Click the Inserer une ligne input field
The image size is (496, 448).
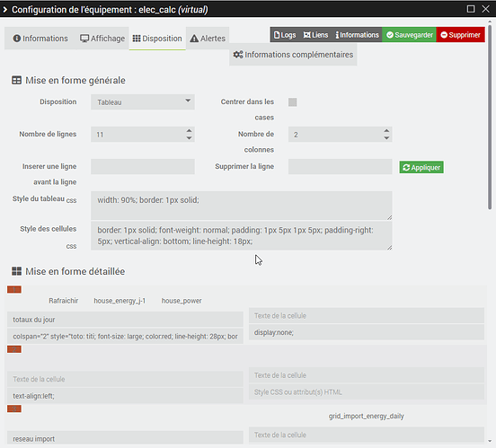click(143, 167)
